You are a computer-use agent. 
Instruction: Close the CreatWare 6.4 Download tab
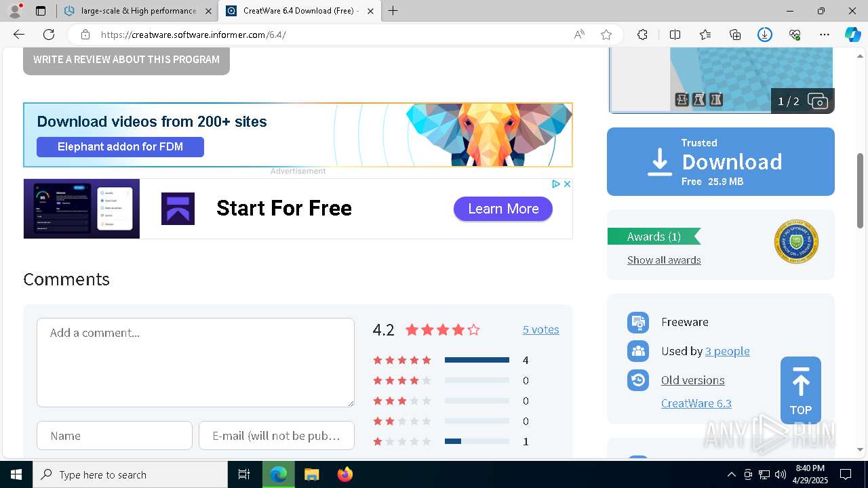[x=370, y=11]
